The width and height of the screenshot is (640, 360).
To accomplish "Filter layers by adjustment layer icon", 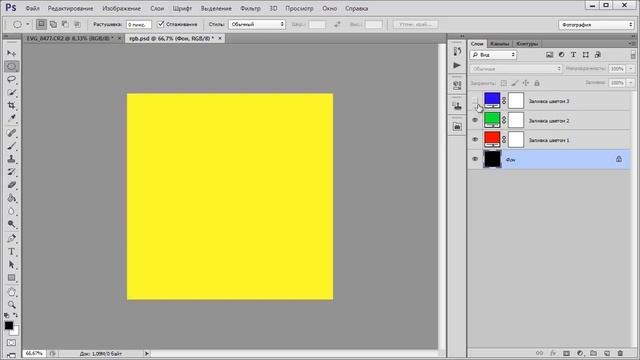I will coord(562,55).
